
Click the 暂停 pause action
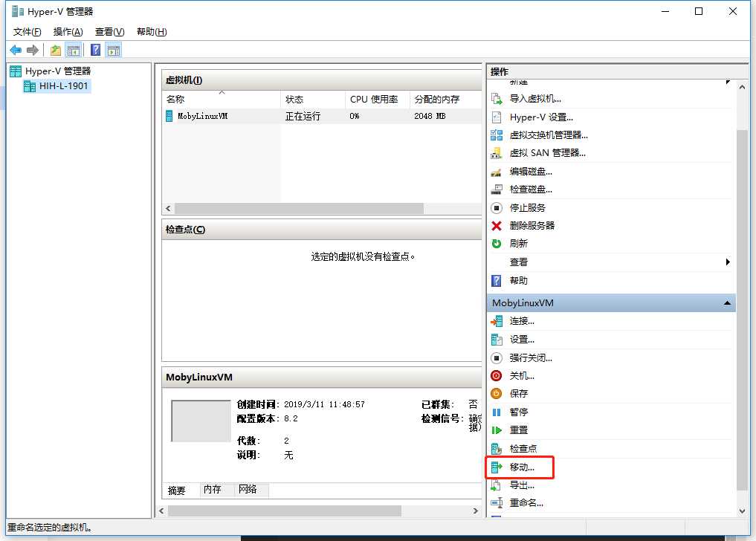518,412
